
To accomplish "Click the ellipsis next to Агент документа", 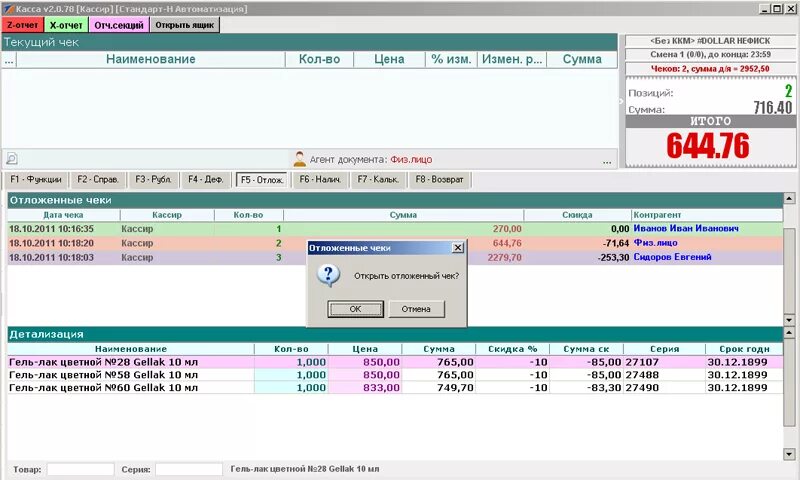I will (x=607, y=161).
